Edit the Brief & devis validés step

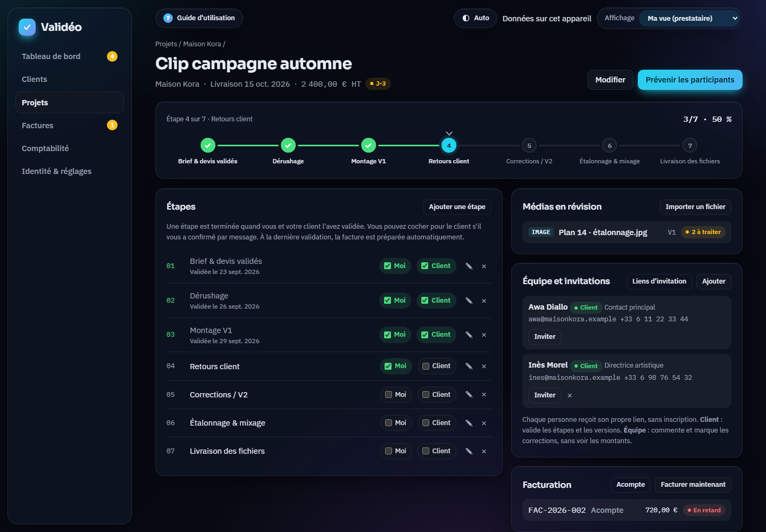[469, 266]
